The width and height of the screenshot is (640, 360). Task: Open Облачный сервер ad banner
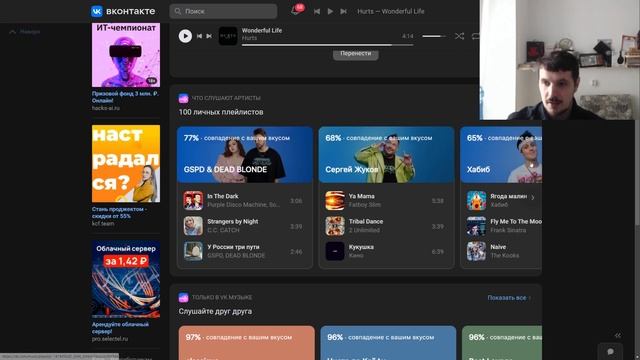126,279
